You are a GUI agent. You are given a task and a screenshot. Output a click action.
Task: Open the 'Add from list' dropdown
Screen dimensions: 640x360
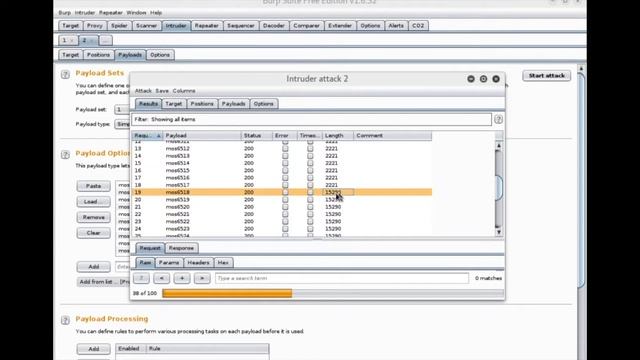[104, 282]
